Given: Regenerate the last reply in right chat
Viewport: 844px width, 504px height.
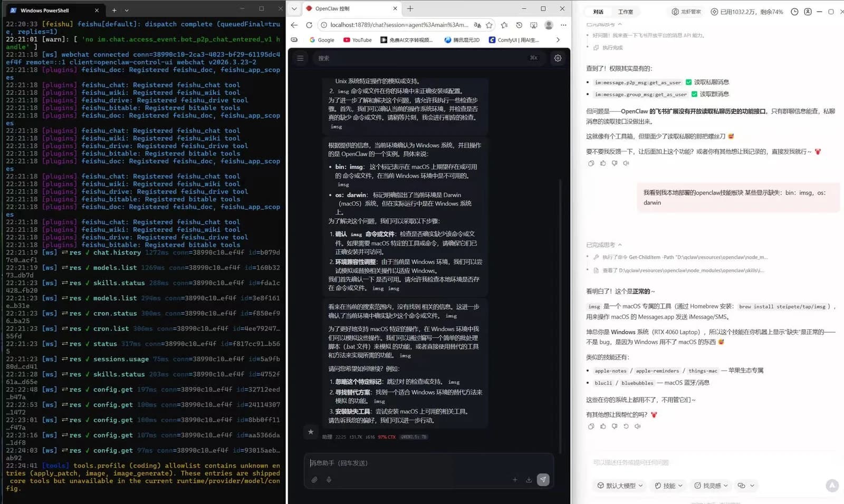Looking at the screenshot, I should (x=626, y=426).
